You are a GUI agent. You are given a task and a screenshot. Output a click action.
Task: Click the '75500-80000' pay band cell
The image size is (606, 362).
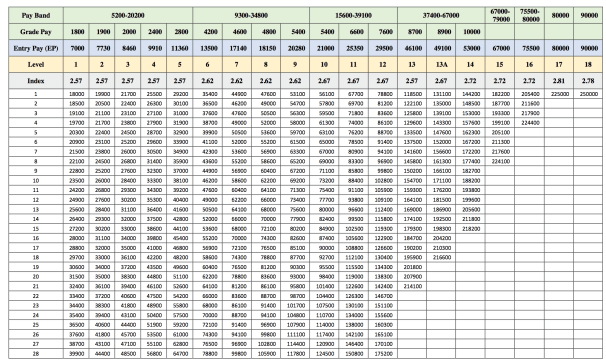pyautogui.click(x=529, y=15)
